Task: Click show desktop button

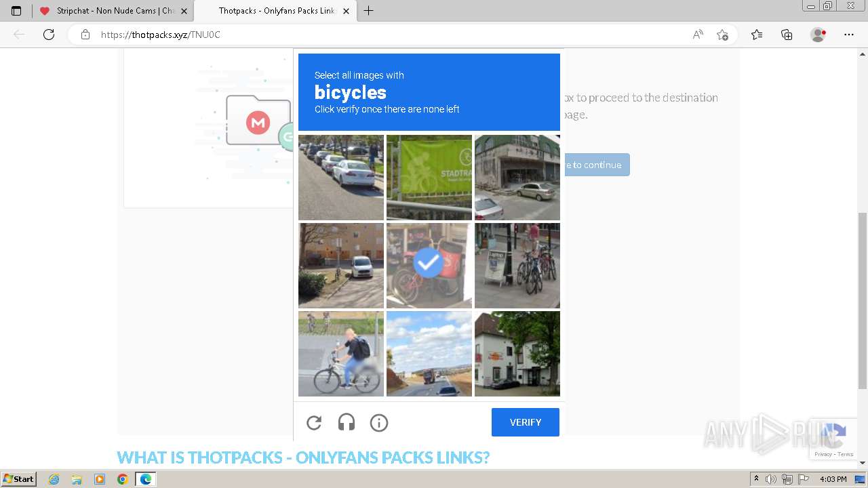Action: coord(860,479)
